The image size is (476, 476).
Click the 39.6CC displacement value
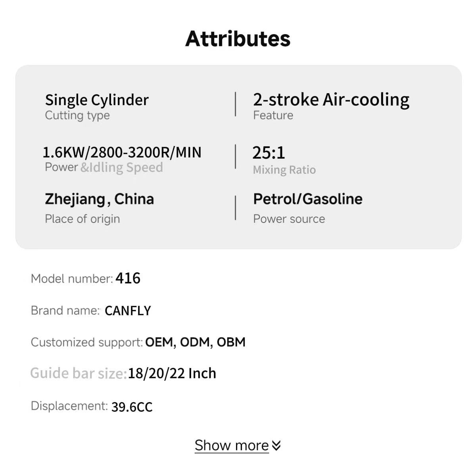(132, 407)
